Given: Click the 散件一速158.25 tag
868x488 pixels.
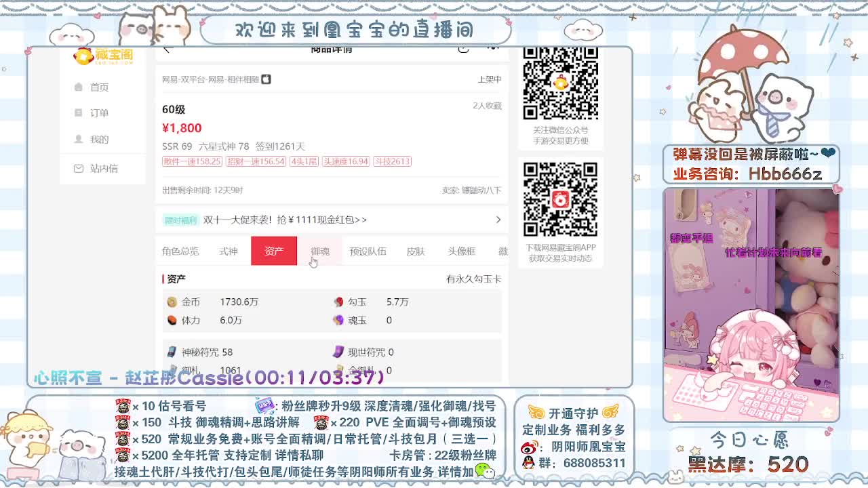Looking at the screenshot, I should [x=192, y=161].
